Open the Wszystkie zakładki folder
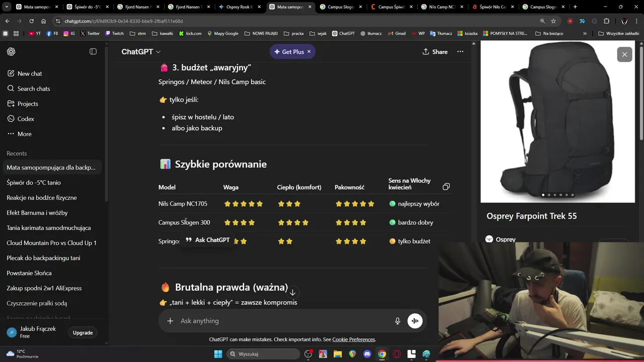Screen dimensions: 644x362 619,33
